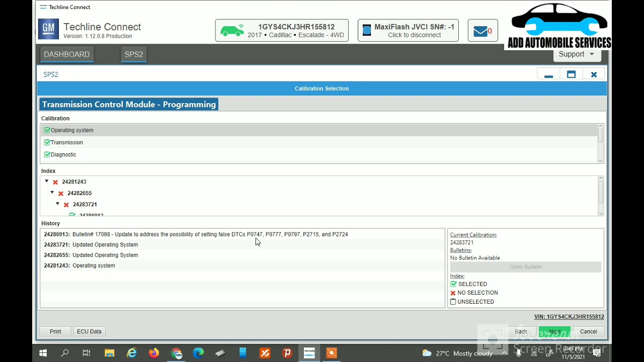Collapse the 24281243 index node
The width and height of the screenshot is (644, 362).
[47, 182]
